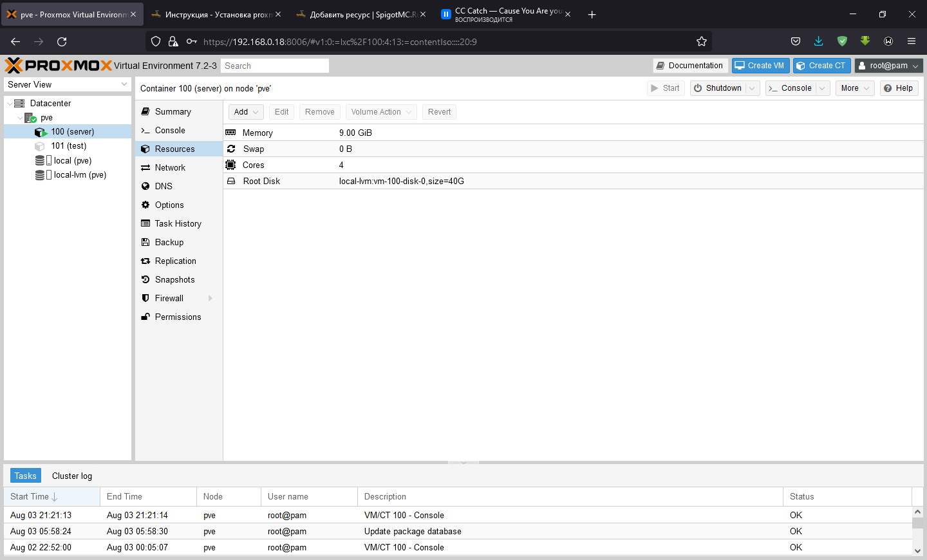Bookmark this page with star icon

point(702,41)
